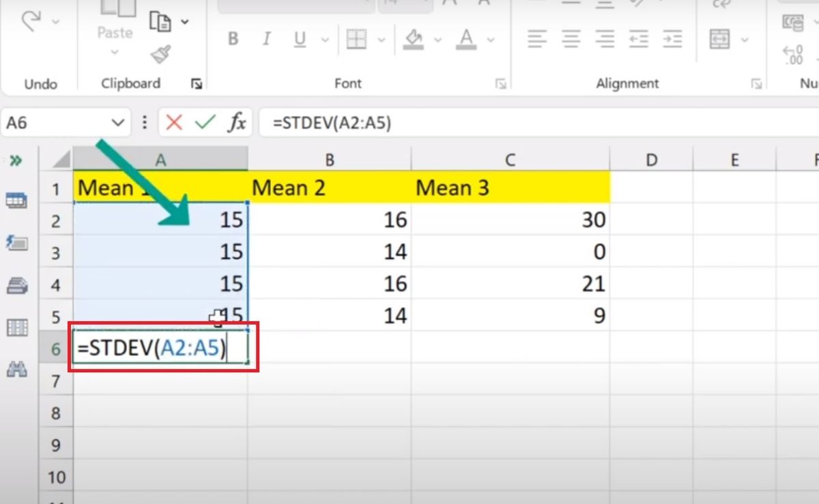
Task: Click cell C2 containing 30
Action: click(x=511, y=220)
